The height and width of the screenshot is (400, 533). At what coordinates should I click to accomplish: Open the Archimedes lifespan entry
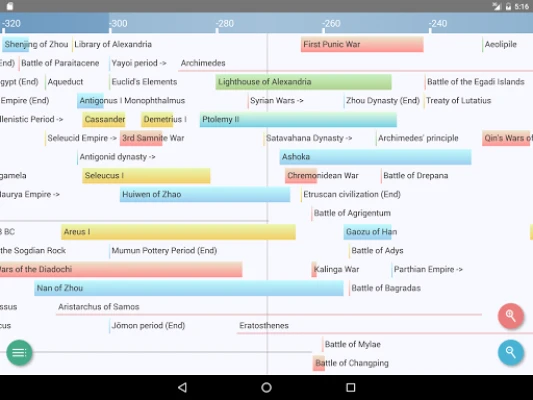coord(203,63)
